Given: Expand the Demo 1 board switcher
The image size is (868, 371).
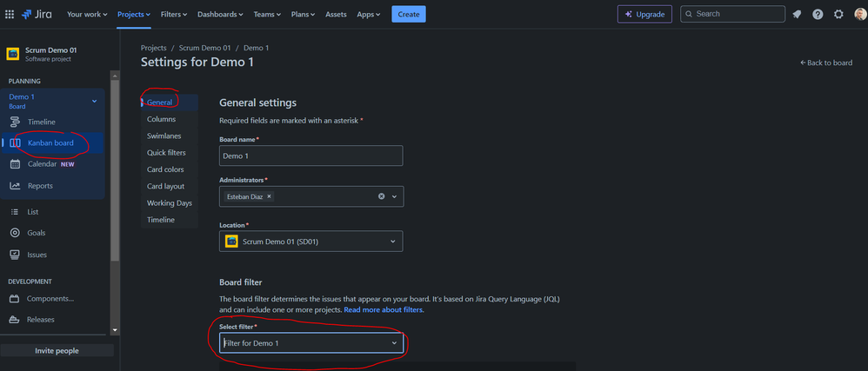Looking at the screenshot, I should pos(94,101).
